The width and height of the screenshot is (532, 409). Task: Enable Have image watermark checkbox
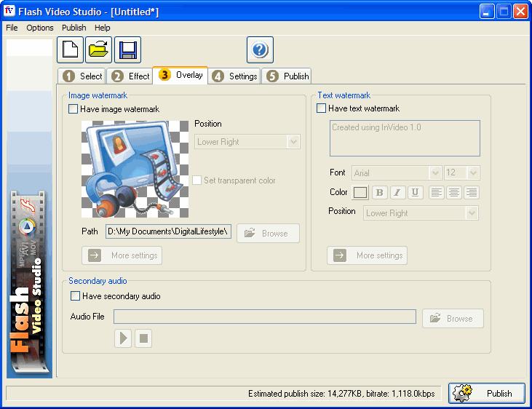coord(73,109)
